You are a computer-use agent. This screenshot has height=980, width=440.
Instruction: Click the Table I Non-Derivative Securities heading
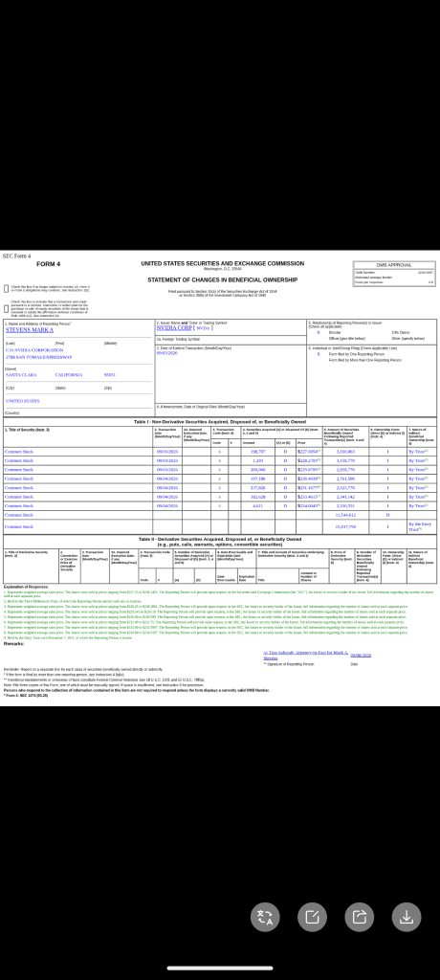[x=219, y=422]
